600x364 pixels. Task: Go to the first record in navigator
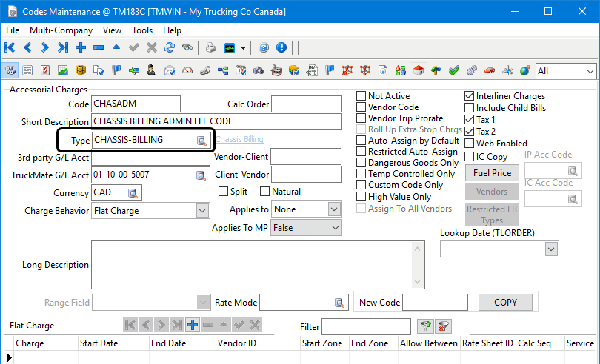[x=10, y=48]
